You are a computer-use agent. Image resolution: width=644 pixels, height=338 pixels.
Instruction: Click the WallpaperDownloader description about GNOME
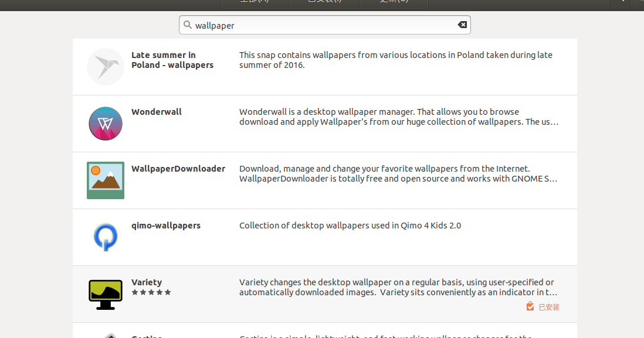click(398, 173)
